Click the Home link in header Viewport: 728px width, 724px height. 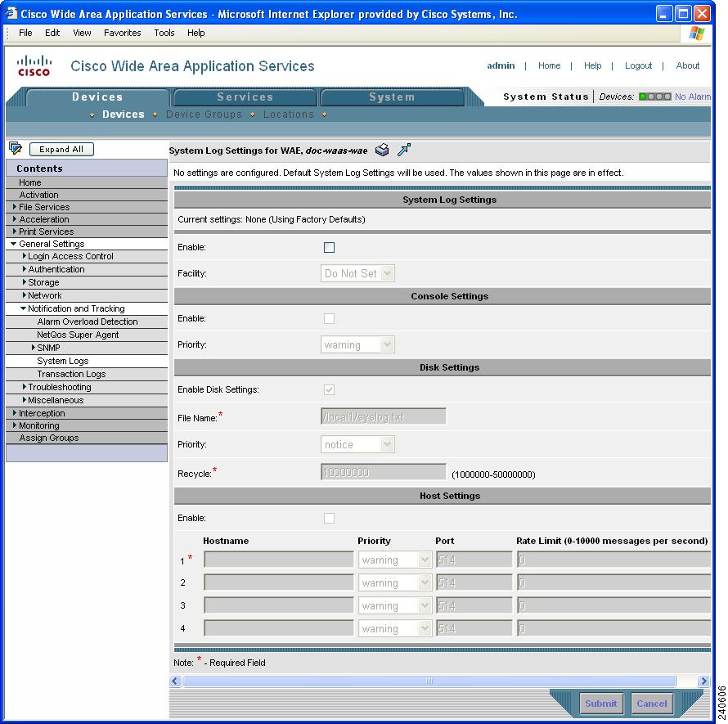(x=549, y=65)
